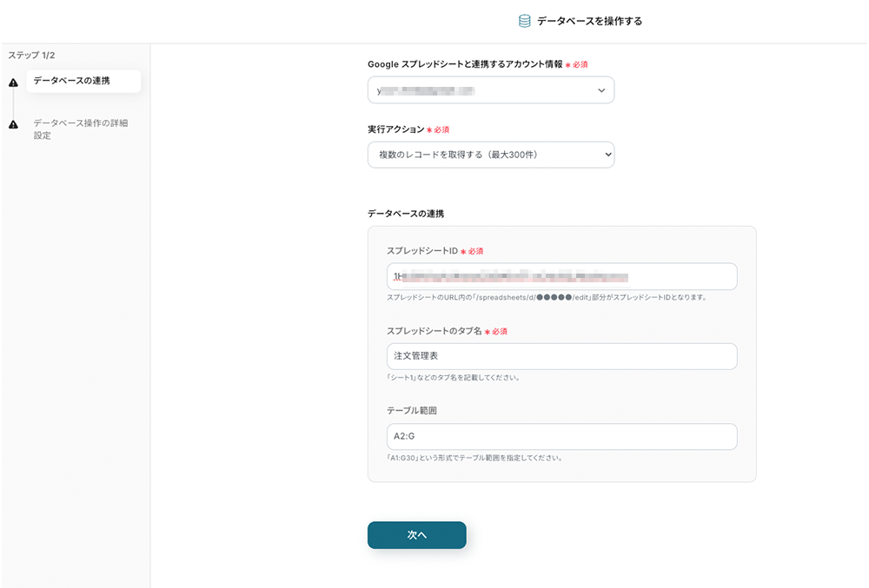Click the spreadsheet URL hint text below ID field
Screen dimensions: 869x588
pyautogui.click(x=547, y=297)
